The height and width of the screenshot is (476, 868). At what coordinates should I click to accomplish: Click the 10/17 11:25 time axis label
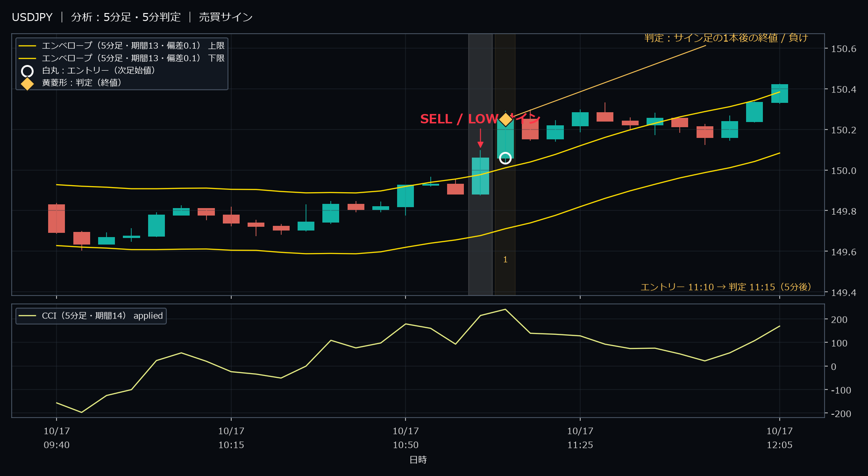[x=580, y=438]
